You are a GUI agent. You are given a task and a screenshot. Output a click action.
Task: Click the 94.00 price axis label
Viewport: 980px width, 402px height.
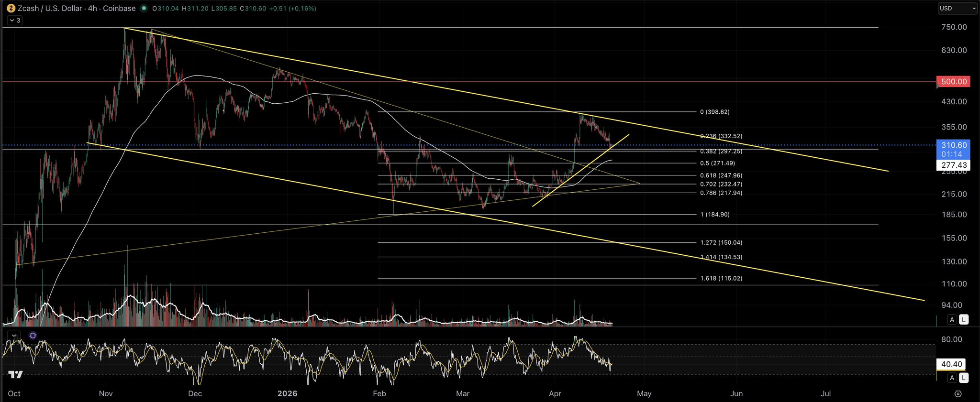[x=952, y=305]
